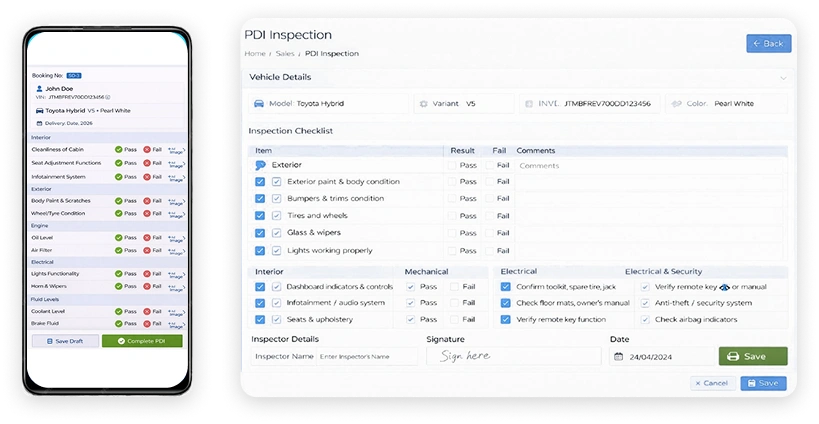Tick Fail for Dashboard indicators & controls

454,287
